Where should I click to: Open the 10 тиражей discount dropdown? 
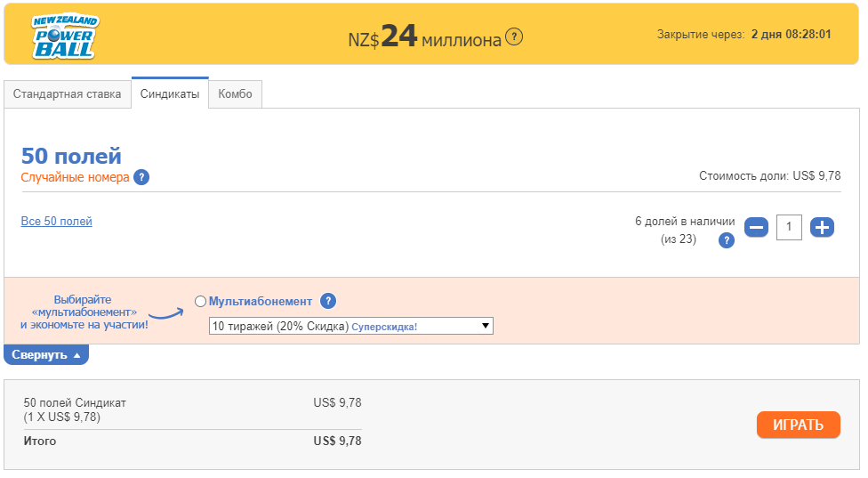351,327
